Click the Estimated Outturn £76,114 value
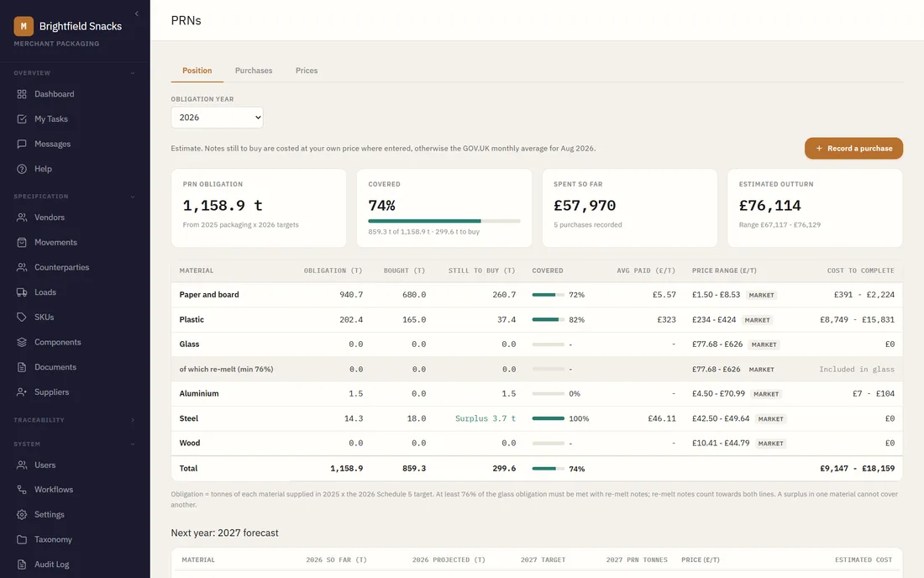The width and height of the screenshot is (924, 578). (769, 205)
